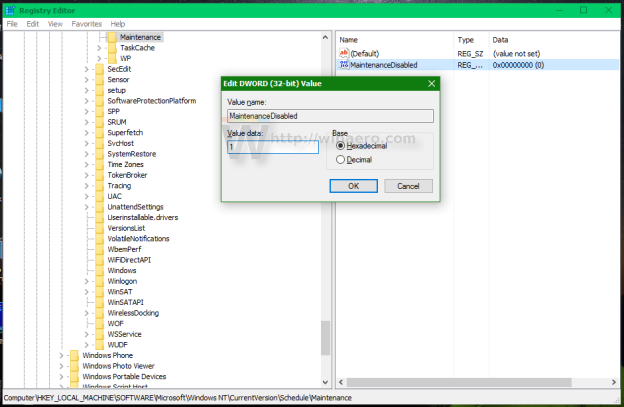
Task: Click the tree pane vertical scrollbar thumb
Action: point(325,337)
